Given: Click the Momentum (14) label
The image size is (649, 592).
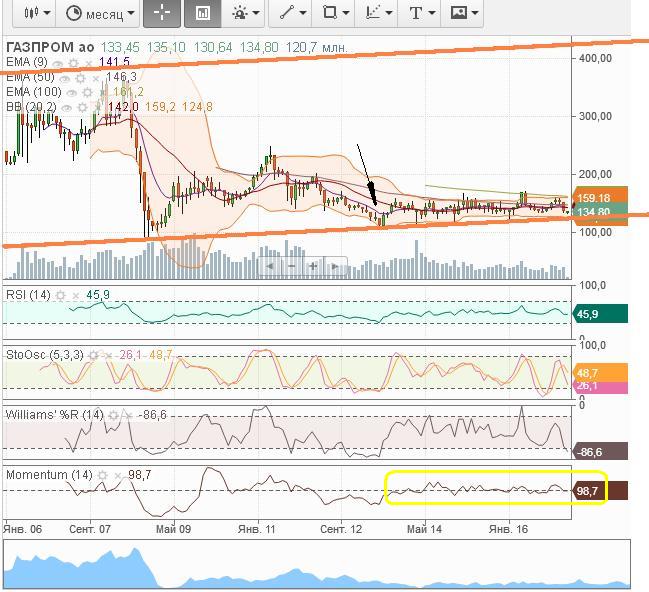Looking at the screenshot, I should pyautogui.click(x=49, y=474).
